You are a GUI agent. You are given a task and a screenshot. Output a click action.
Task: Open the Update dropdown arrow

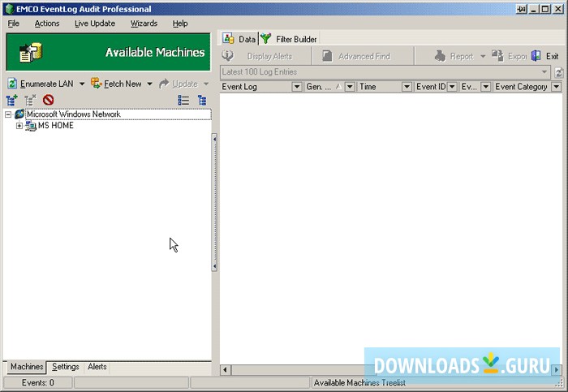(x=206, y=84)
